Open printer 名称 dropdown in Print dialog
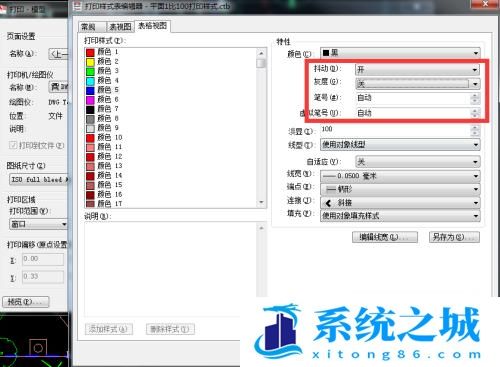The image size is (500, 367). click(x=58, y=87)
